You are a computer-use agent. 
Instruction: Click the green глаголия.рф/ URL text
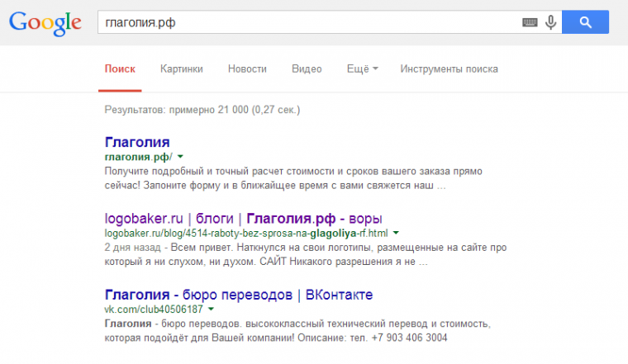pos(138,157)
